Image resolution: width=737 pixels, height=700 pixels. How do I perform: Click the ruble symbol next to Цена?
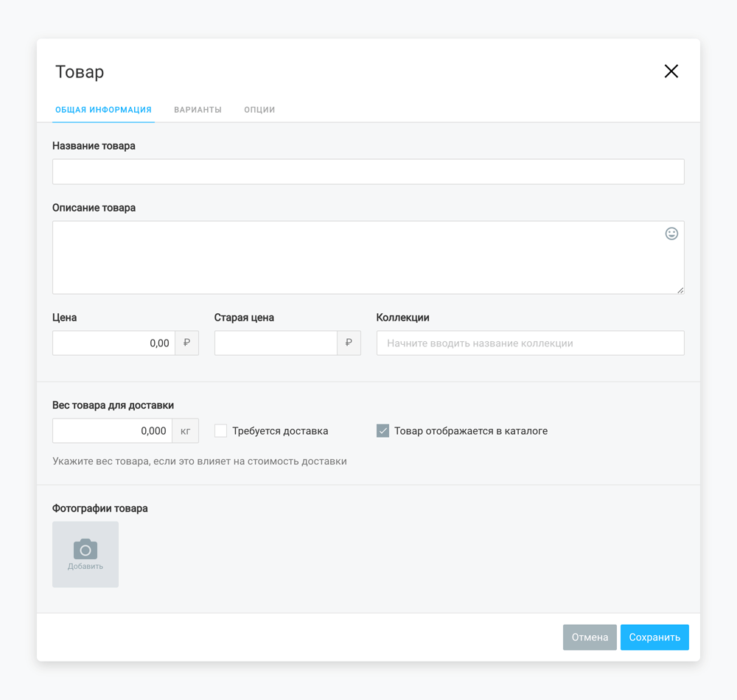(186, 343)
